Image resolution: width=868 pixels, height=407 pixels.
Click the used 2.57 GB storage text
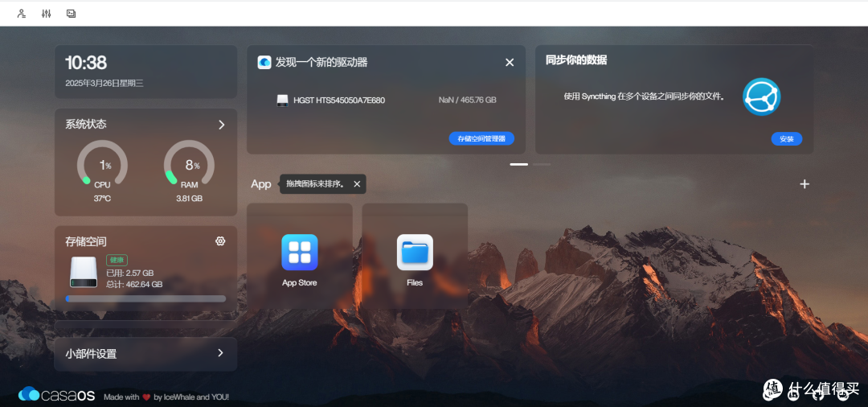pos(130,273)
